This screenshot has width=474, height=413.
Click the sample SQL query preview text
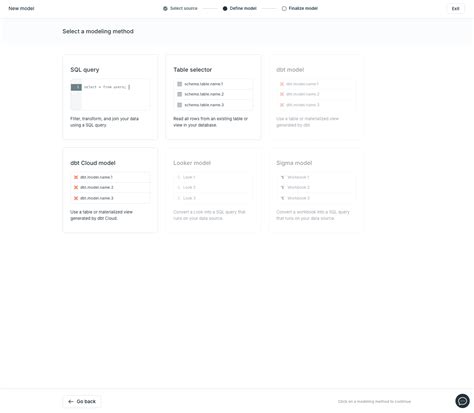click(x=105, y=87)
